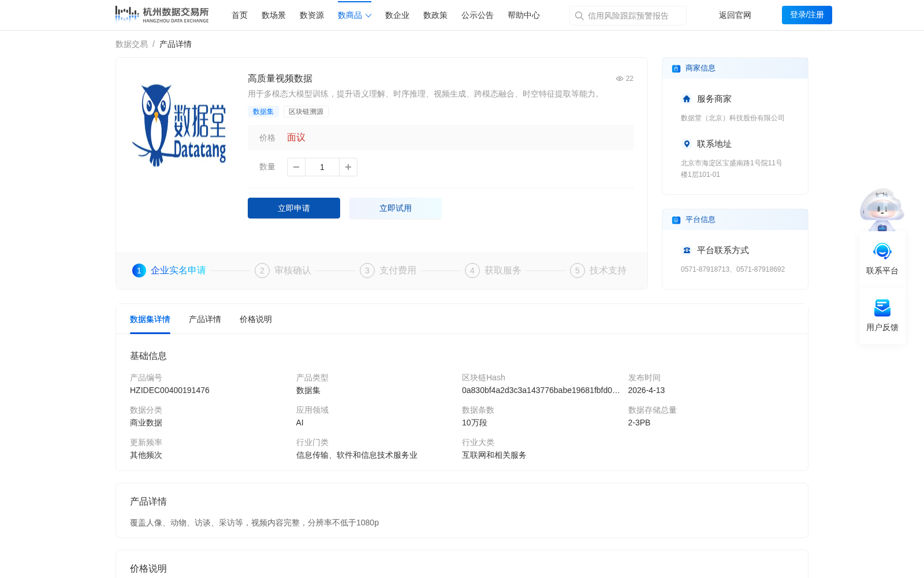Open 首页 in navigation bar
The height and width of the screenshot is (578, 924).
[x=240, y=16]
